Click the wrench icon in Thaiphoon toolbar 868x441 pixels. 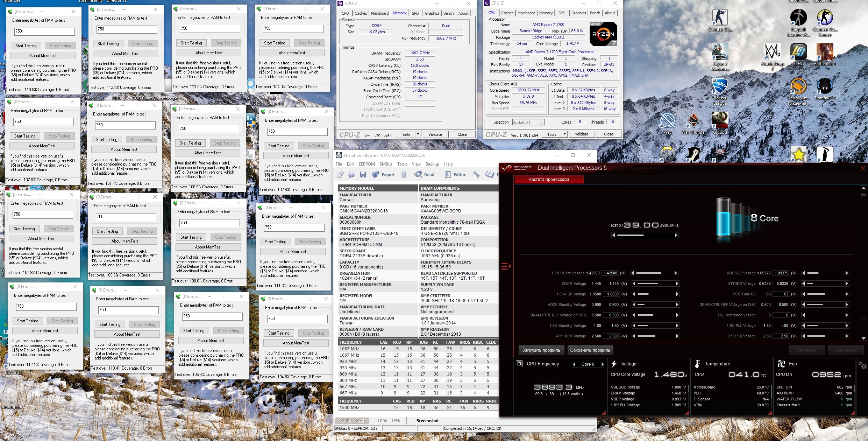pyautogui.click(x=476, y=174)
